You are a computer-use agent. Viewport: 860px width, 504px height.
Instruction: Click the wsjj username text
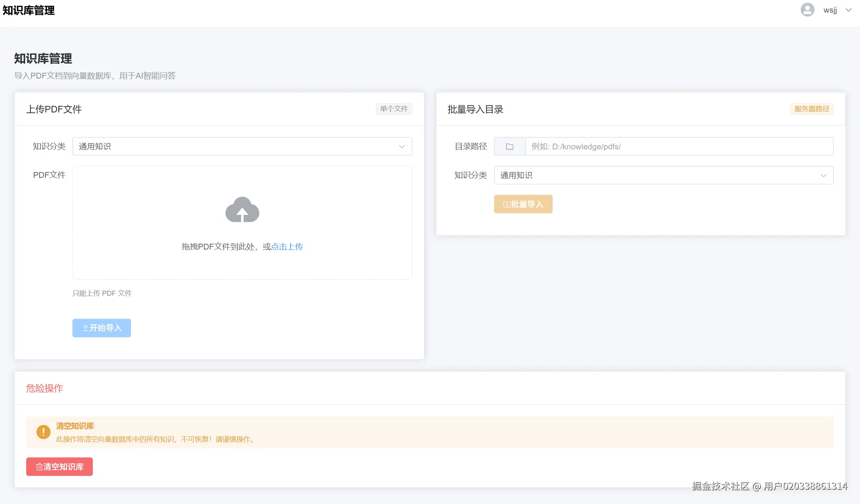click(x=830, y=10)
